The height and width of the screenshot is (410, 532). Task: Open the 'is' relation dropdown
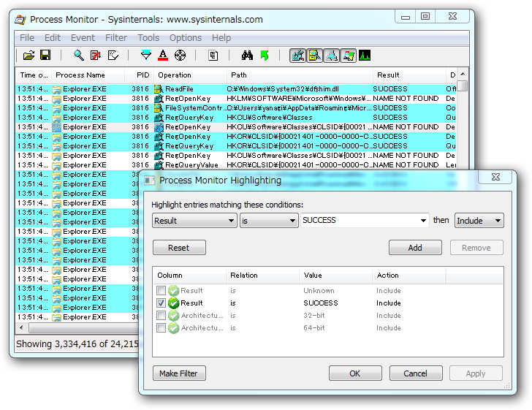click(x=269, y=221)
